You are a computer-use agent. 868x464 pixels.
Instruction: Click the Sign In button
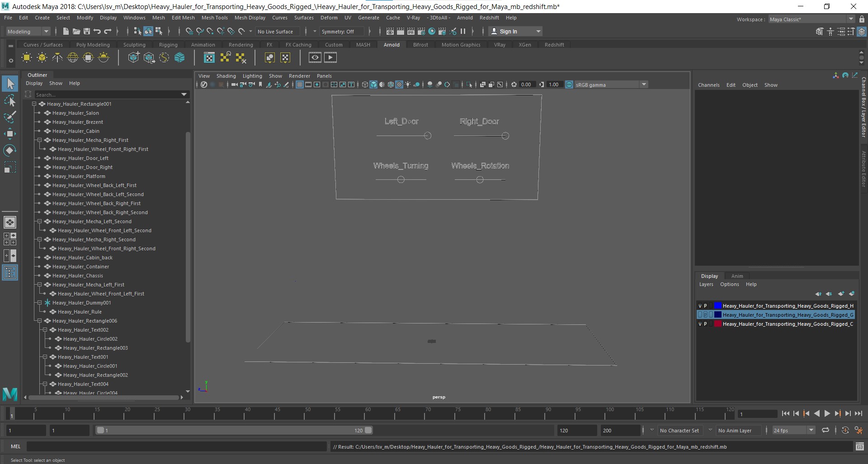(515, 31)
